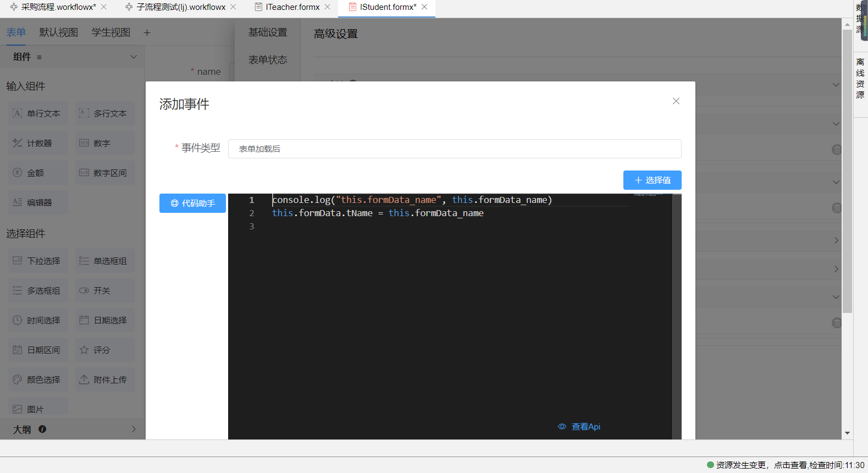This screenshot has height=473, width=868.
Task: Select the 开关 toggle component
Action: coord(104,290)
